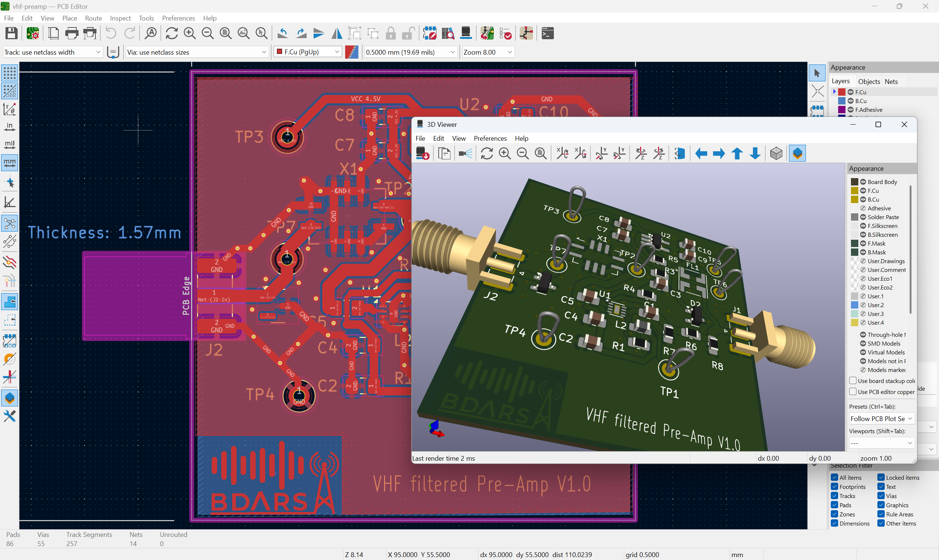Open the Inspect menu
The width and height of the screenshot is (939, 560).
(120, 18)
